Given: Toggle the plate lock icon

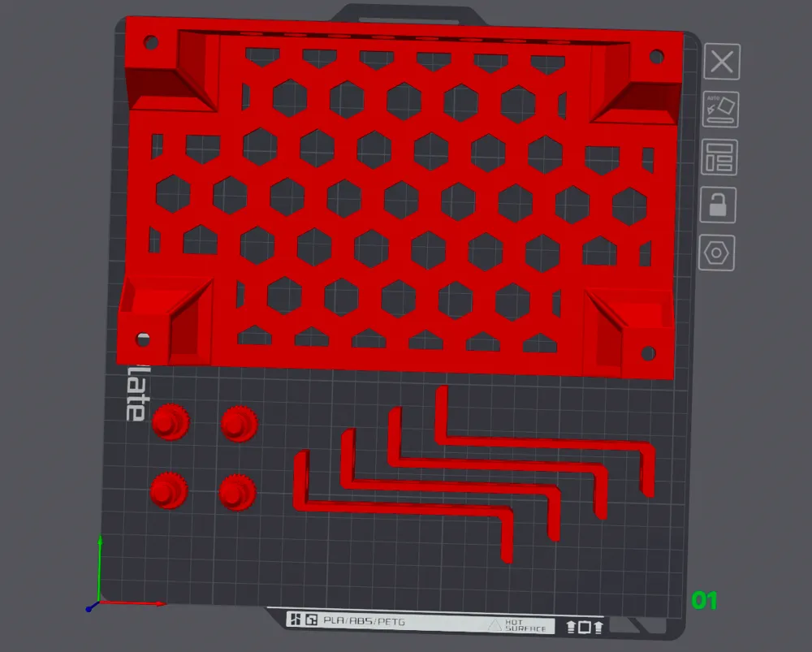Looking at the screenshot, I should (718, 205).
